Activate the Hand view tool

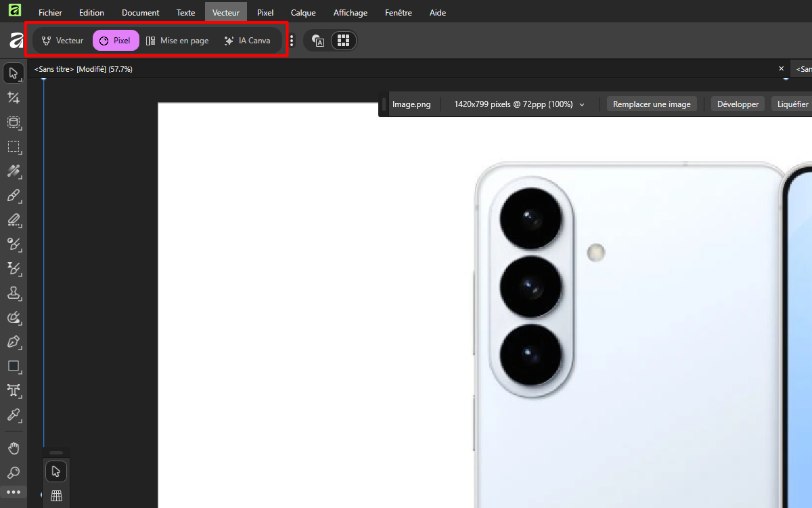pos(14,448)
